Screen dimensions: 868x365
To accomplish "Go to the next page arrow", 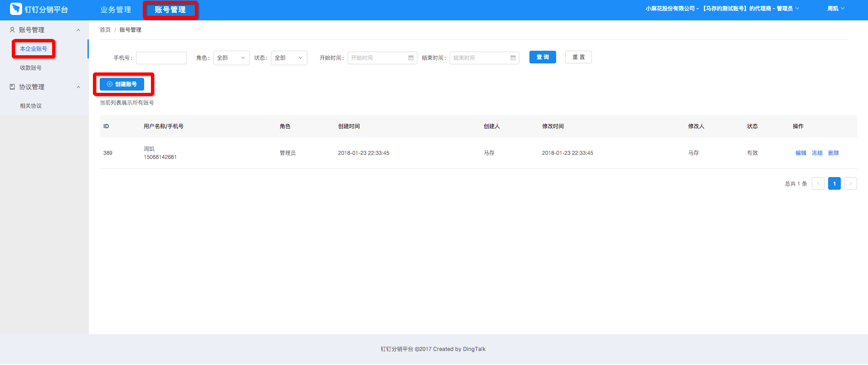I will [851, 183].
